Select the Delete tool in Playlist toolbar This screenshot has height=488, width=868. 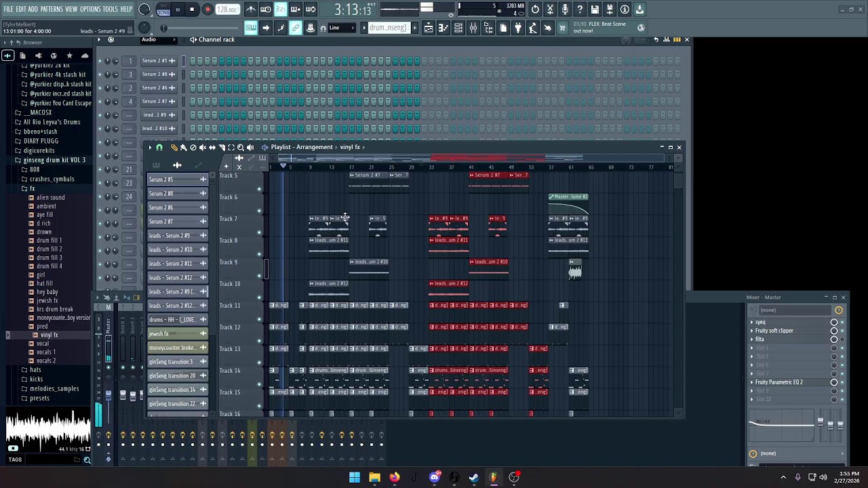tap(193, 147)
